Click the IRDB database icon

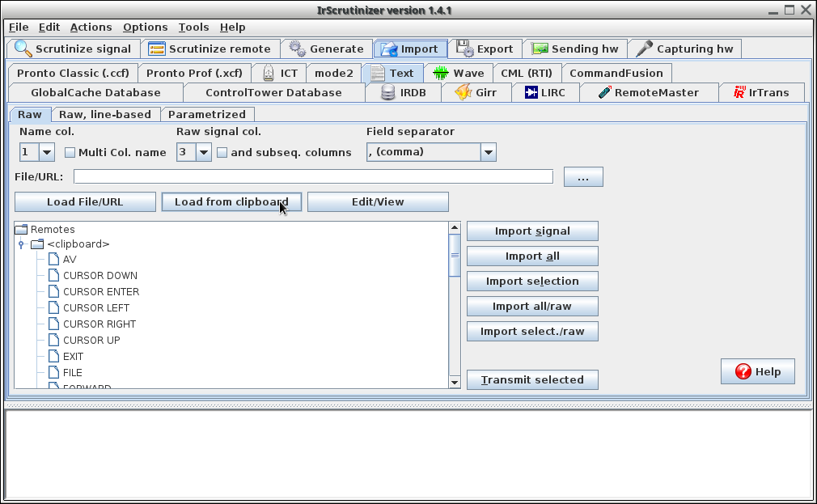pyautogui.click(x=387, y=92)
